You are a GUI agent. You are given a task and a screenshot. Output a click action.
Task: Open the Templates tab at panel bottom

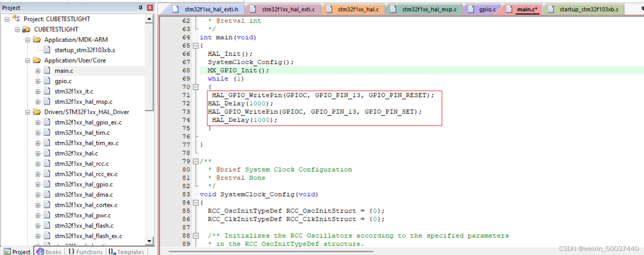(x=126, y=252)
